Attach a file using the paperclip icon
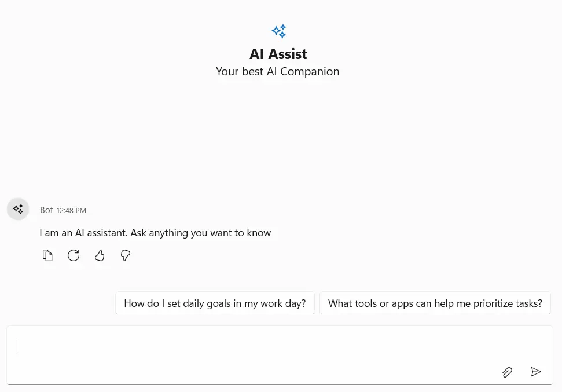 507,372
